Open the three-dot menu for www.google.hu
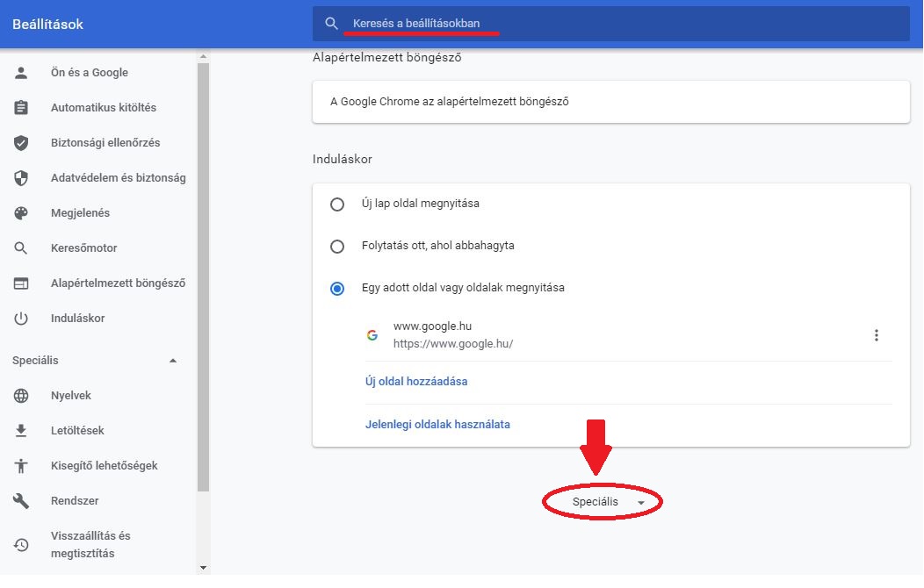Image resolution: width=924 pixels, height=588 pixels. click(x=876, y=333)
